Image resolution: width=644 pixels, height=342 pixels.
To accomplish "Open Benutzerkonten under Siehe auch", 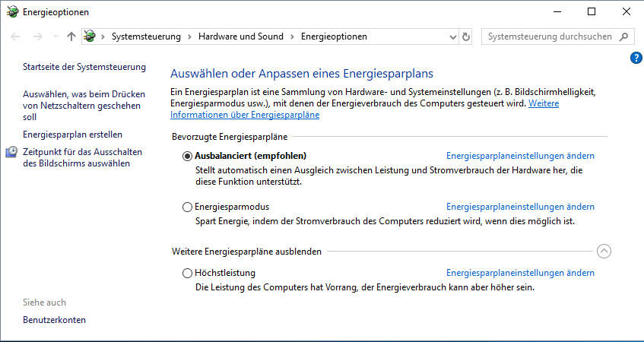I will [54, 320].
